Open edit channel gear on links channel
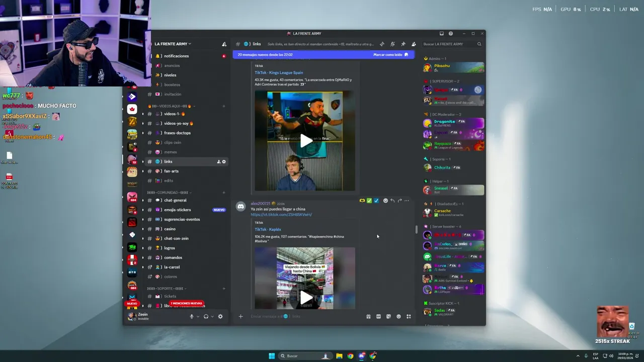The image size is (644, 362). click(224, 161)
